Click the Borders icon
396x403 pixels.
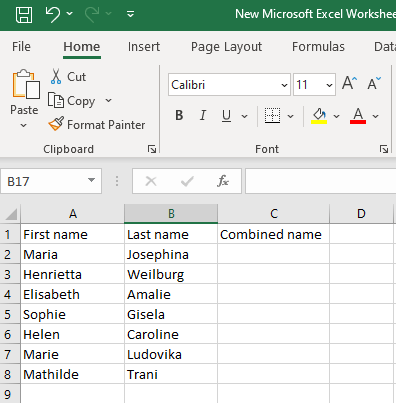click(272, 115)
